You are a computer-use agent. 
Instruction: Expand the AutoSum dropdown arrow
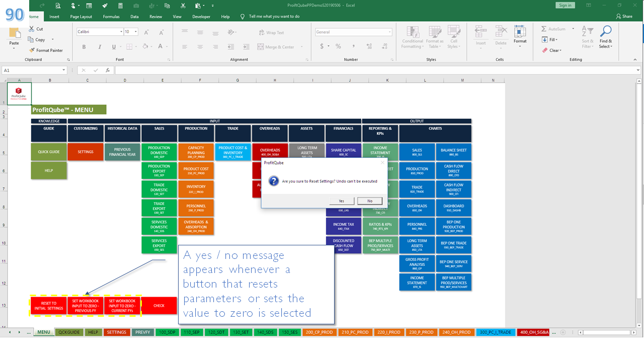573,29
